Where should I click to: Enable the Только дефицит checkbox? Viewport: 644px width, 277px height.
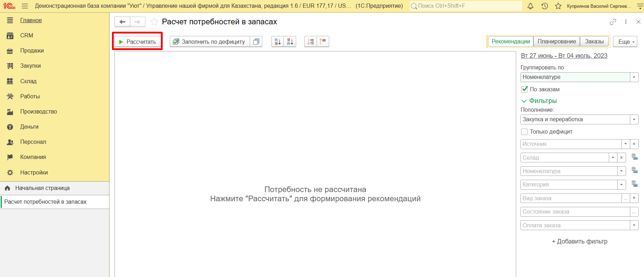pyautogui.click(x=524, y=132)
